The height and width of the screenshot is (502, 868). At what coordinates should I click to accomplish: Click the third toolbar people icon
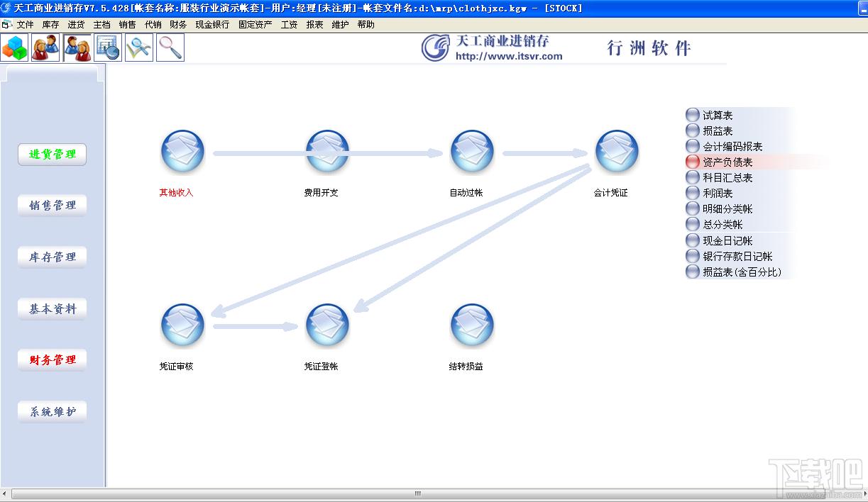pos(77,48)
